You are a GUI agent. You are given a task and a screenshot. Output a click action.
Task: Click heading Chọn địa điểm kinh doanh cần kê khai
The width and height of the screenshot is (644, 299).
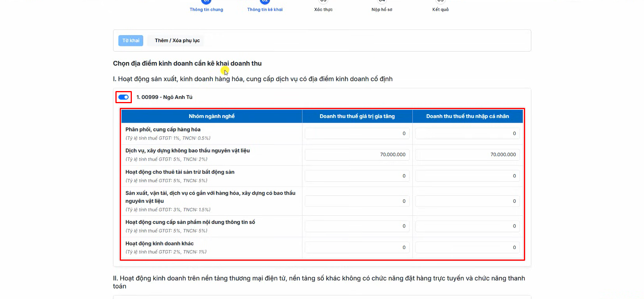(187, 64)
